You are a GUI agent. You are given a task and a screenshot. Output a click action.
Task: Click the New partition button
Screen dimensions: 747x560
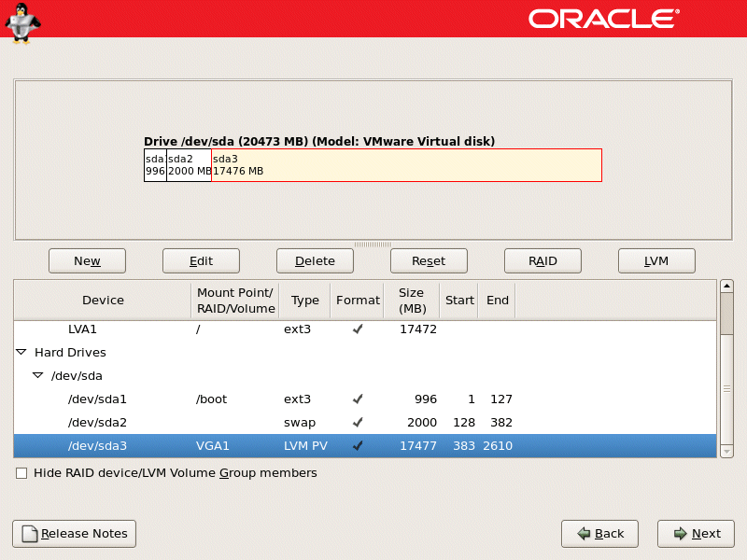point(87,261)
